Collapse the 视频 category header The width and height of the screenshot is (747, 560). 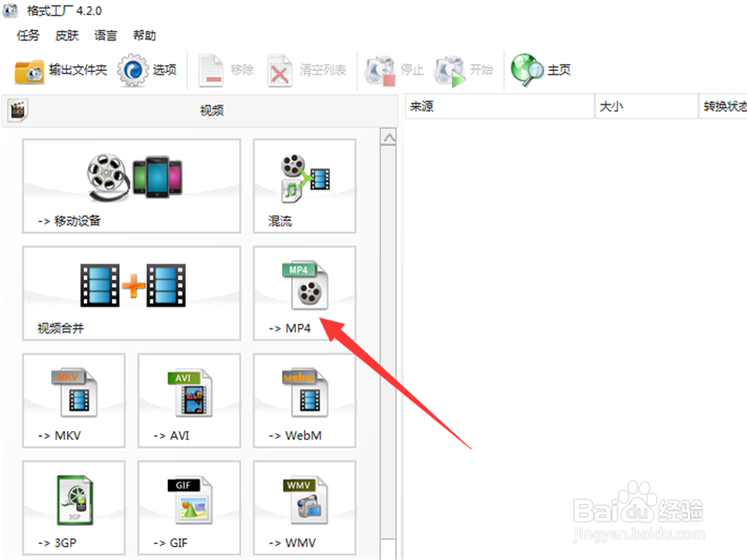(x=200, y=110)
